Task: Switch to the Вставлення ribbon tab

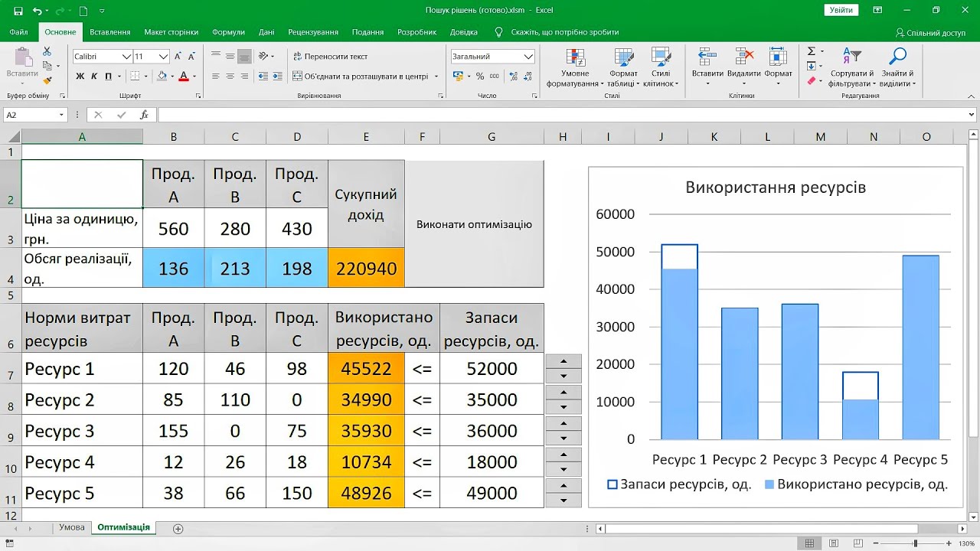Action: click(110, 32)
